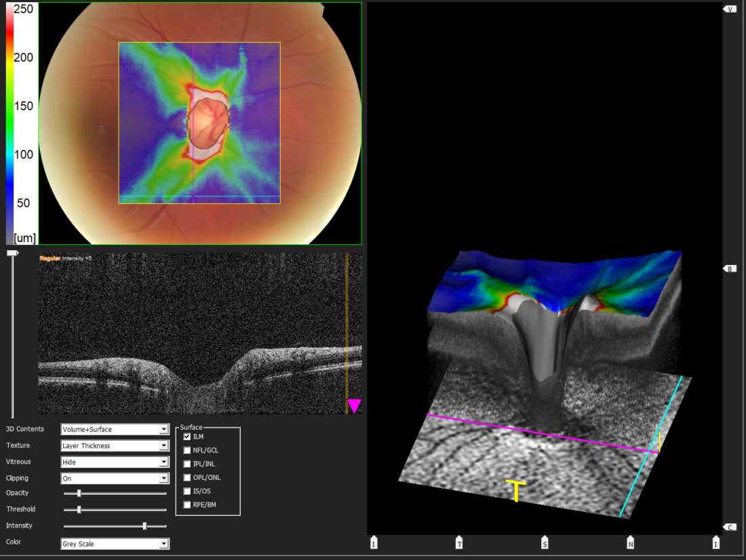Open the 3D Contents dropdown
This screenshot has height=560, width=746.
click(115, 429)
